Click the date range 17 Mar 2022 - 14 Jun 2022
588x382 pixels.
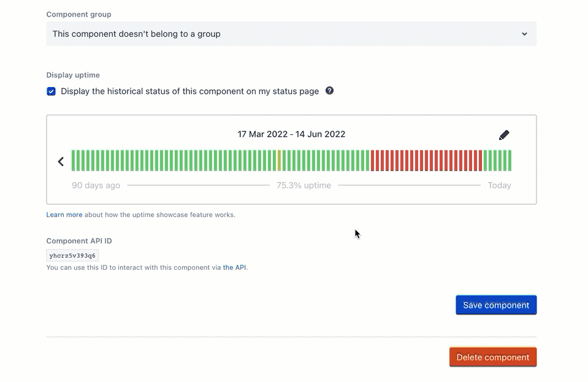[291, 134]
